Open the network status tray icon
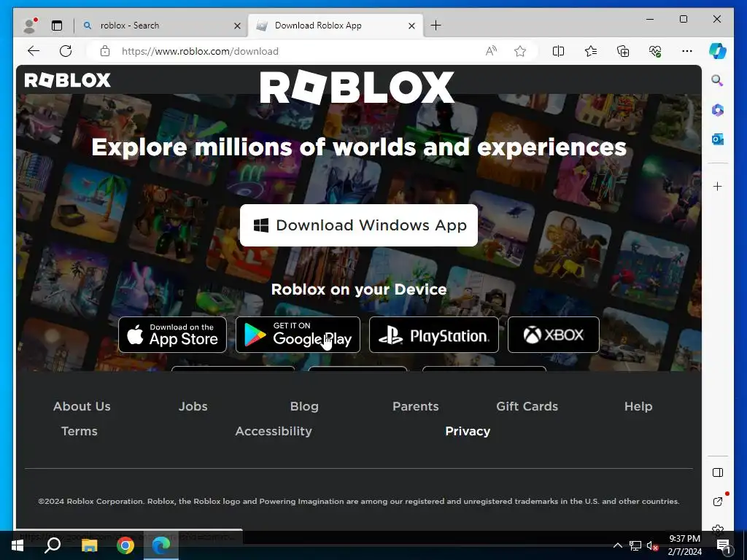 coord(635,545)
